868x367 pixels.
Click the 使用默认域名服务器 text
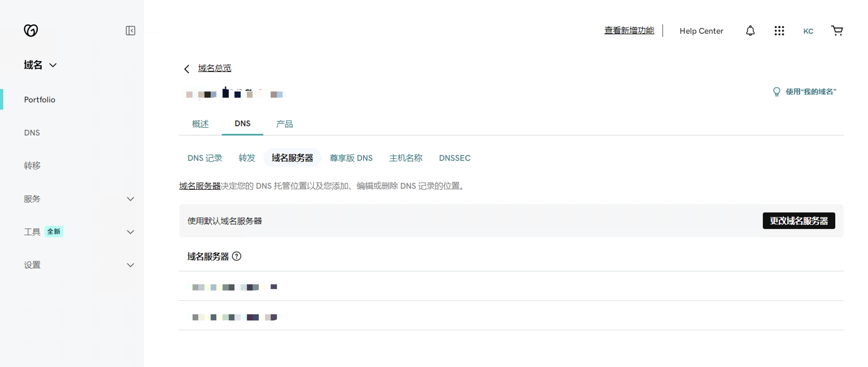coord(224,221)
